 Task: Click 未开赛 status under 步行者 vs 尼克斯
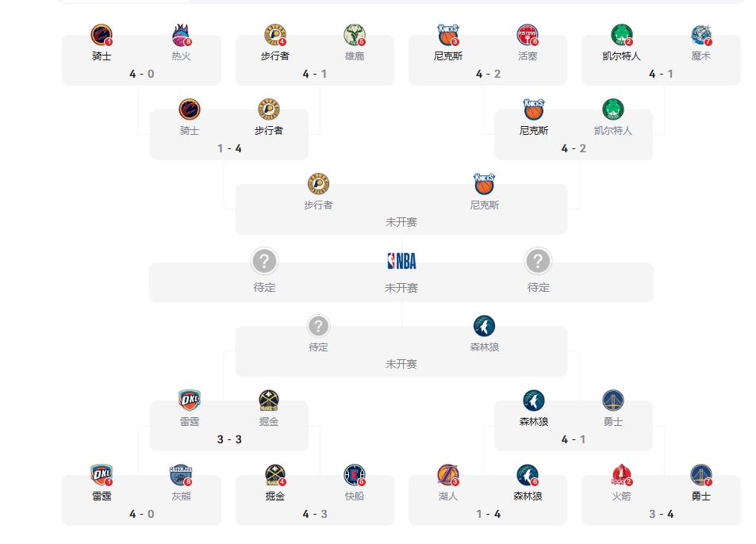pyautogui.click(x=401, y=222)
